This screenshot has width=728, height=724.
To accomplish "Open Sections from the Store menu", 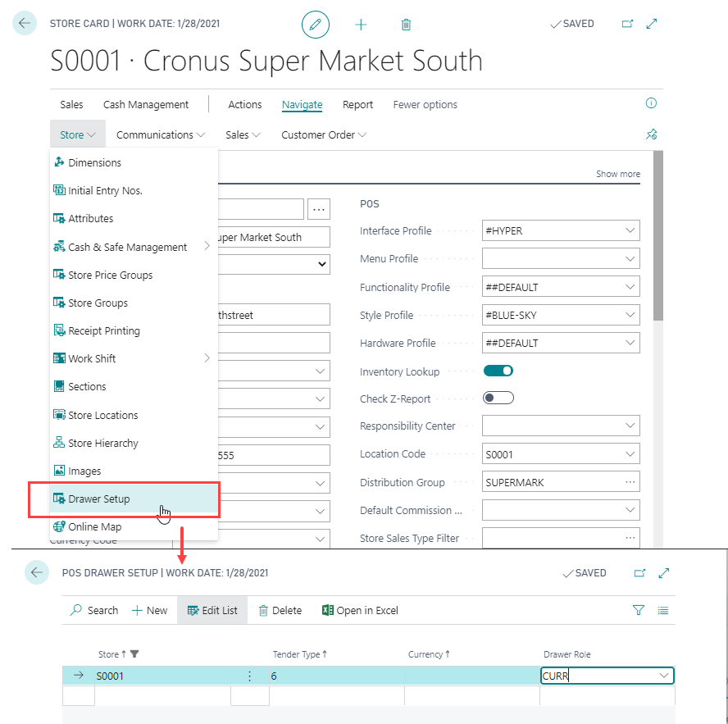I will tap(134, 386).
